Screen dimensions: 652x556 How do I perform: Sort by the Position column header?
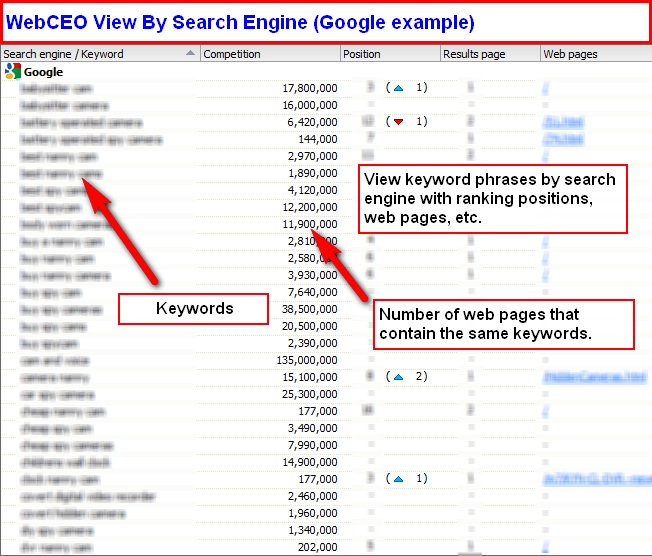coord(390,54)
